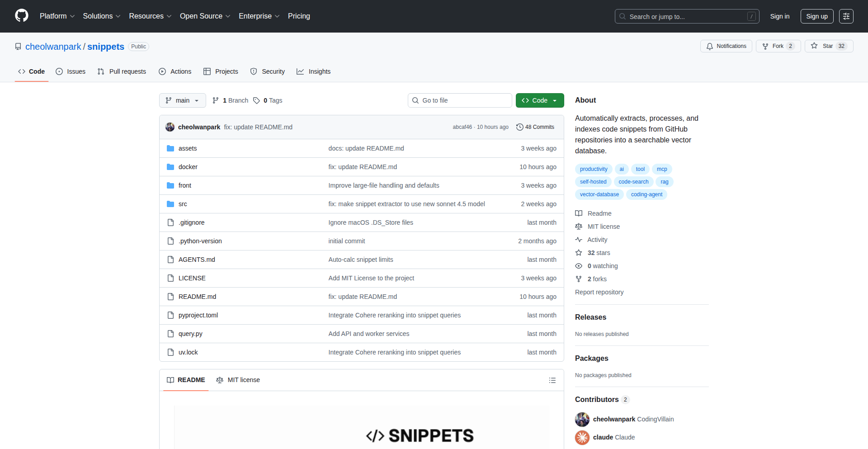Screen dimensions: 868x449
Task: Click the Notifications button
Action: point(726,46)
